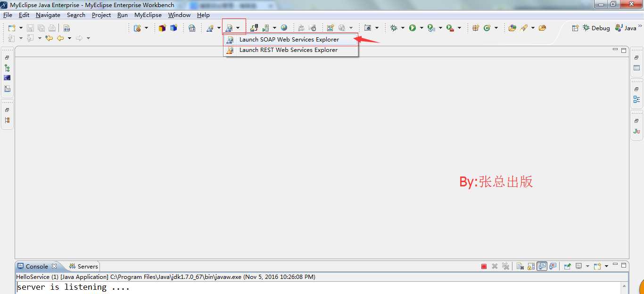Toggle show console on standard error
This screenshot has width=644, height=294.
point(553,266)
